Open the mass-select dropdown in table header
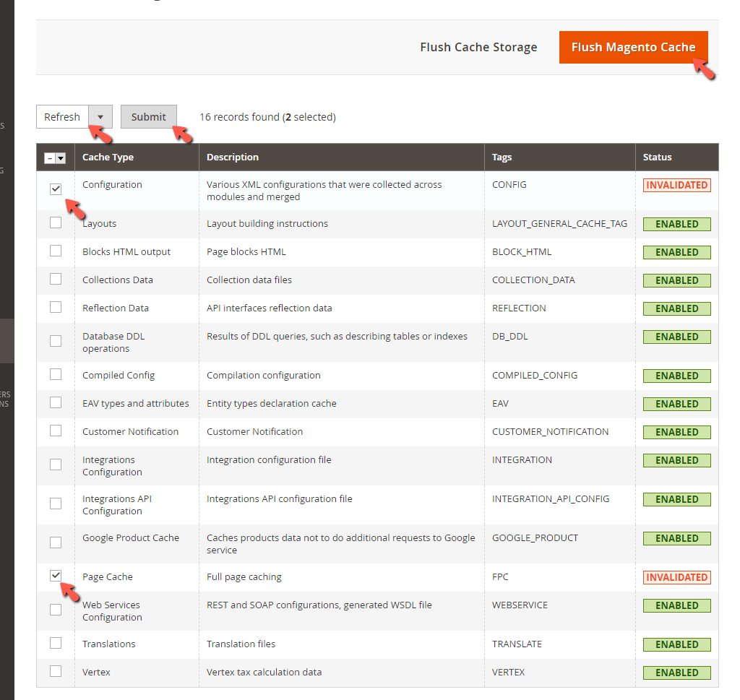Viewport: 740px width, 700px height. click(x=56, y=157)
